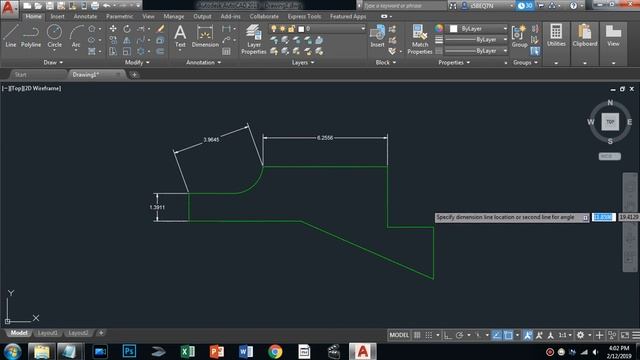This screenshot has width=640, height=360.
Task: Activate the Rotate tool in Modify
Action: tap(127, 29)
